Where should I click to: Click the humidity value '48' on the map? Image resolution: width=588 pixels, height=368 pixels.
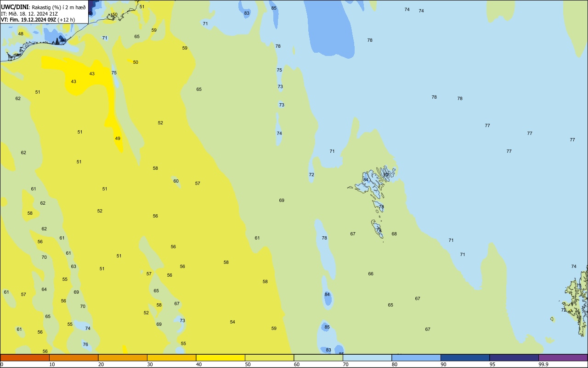[x=21, y=34]
